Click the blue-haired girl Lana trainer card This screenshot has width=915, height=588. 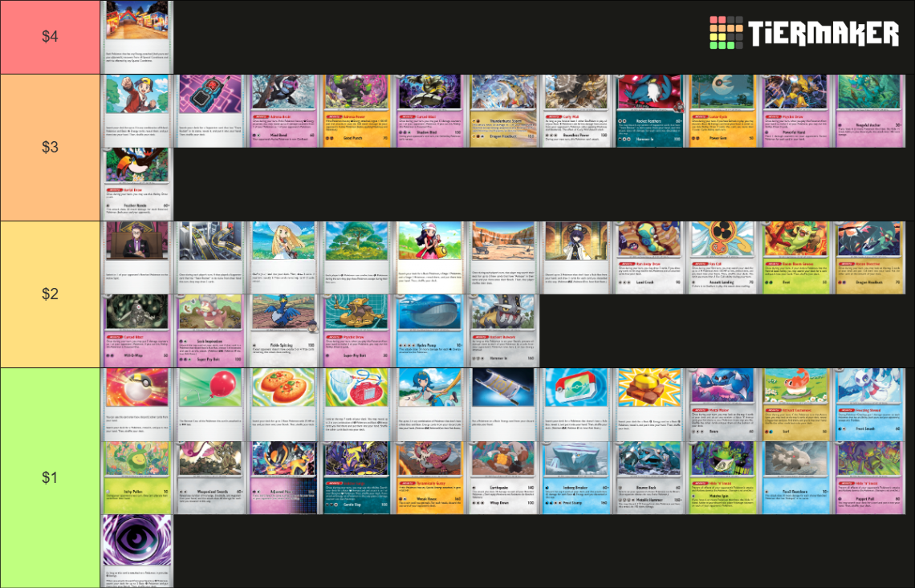430,405
